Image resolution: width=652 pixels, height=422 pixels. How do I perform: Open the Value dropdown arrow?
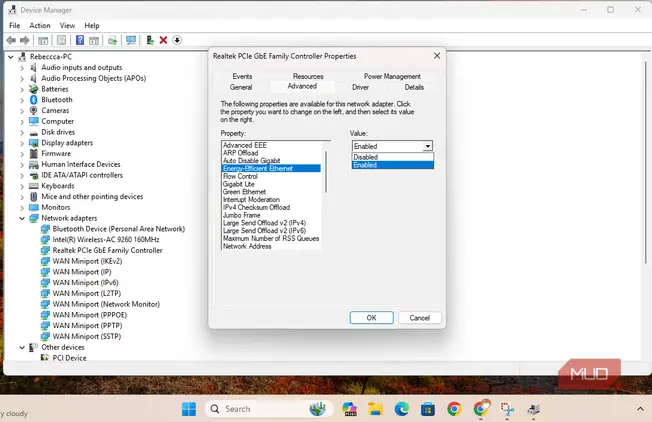click(x=427, y=146)
